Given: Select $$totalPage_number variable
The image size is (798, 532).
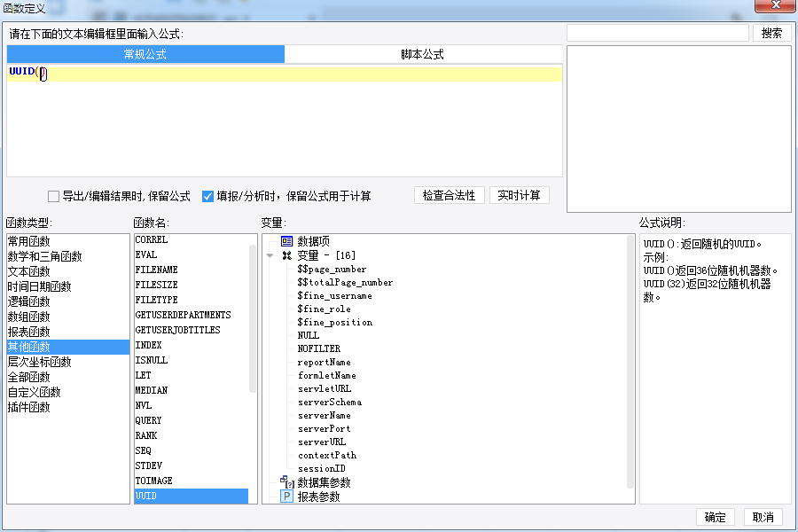Looking at the screenshot, I should pos(345,282).
